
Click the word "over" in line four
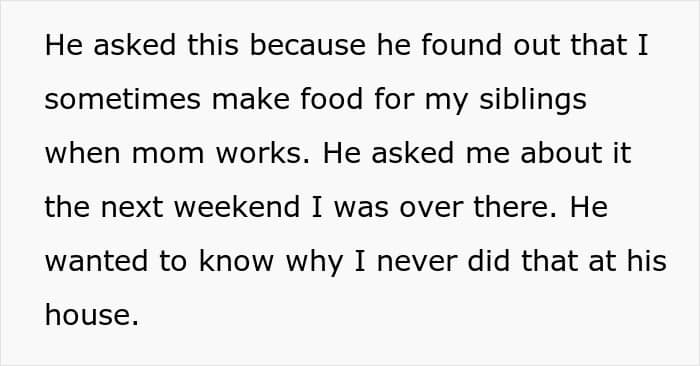pyautogui.click(x=430, y=209)
